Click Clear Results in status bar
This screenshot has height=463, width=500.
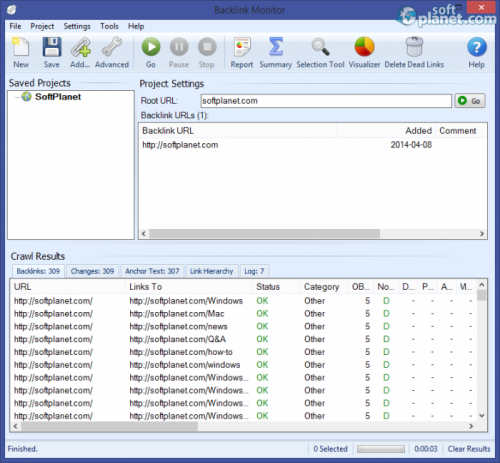[x=469, y=449]
